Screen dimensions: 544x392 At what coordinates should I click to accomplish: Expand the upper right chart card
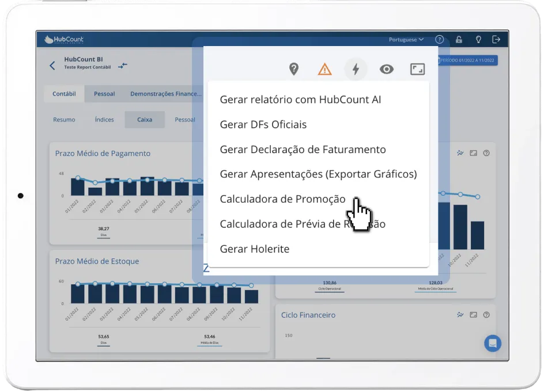pyautogui.click(x=474, y=153)
